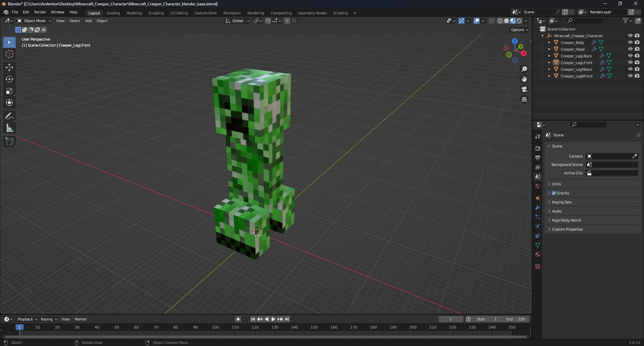The image size is (644, 346).
Task: Hide Creeper_Body in viewport via eye icon
Action: point(630,42)
